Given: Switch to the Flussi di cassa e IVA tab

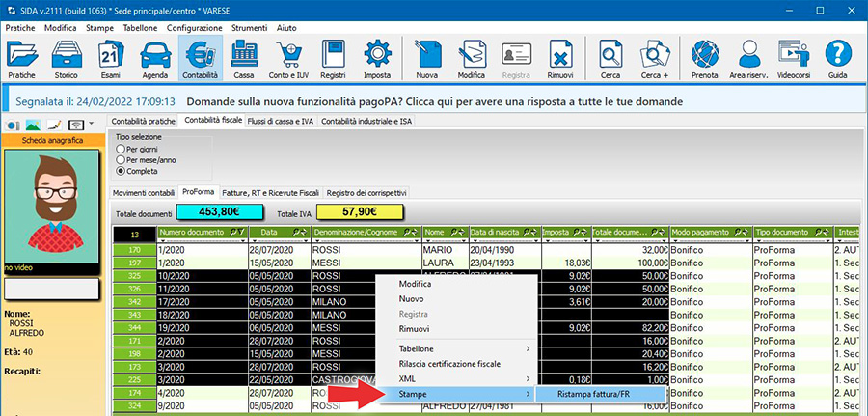Looking at the screenshot, I should pos(281,122).
